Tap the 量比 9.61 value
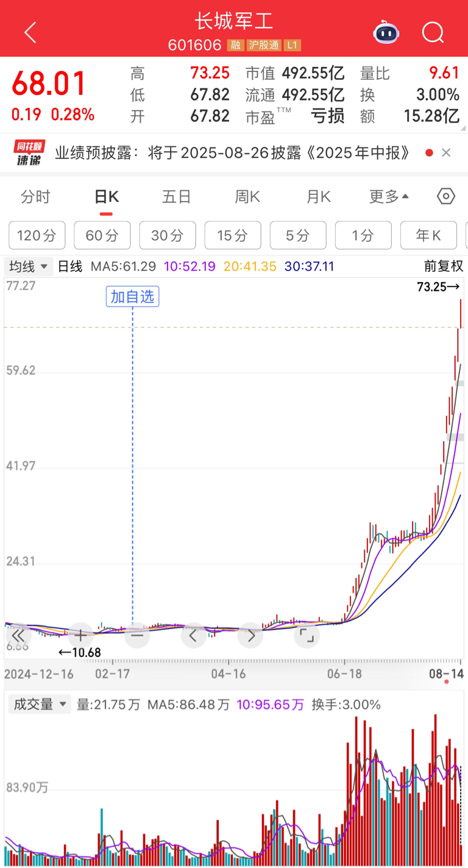Image resolution: width=468 pixels, height=868 pixels. coord(444,74)
